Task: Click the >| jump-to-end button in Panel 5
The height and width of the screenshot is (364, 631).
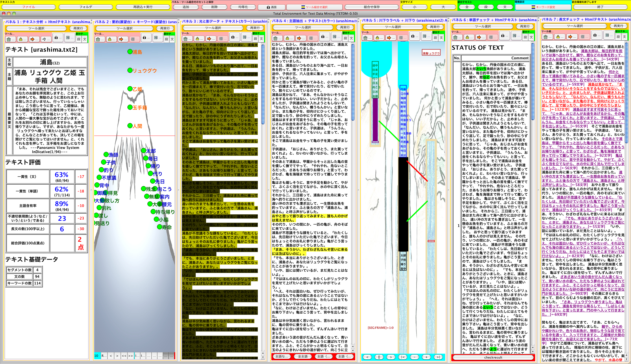Action: (x=438, y=357)
